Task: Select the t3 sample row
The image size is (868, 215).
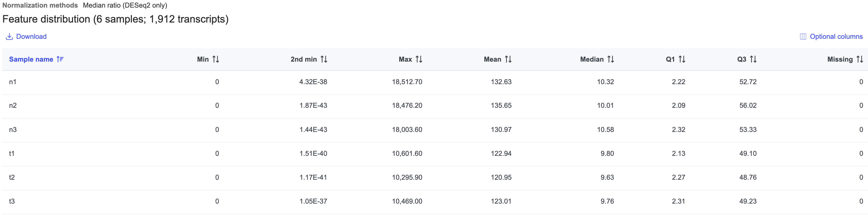Action: click(12, 201)
